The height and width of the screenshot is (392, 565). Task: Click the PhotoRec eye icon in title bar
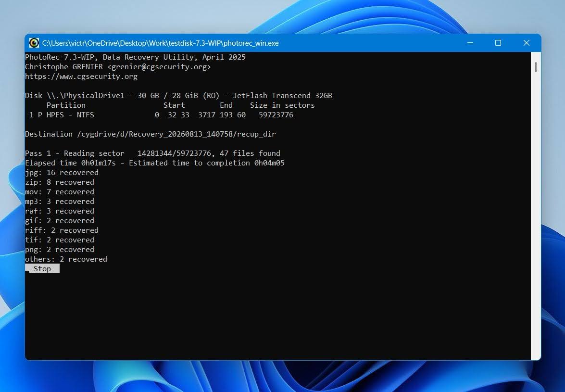click(34, 43)
